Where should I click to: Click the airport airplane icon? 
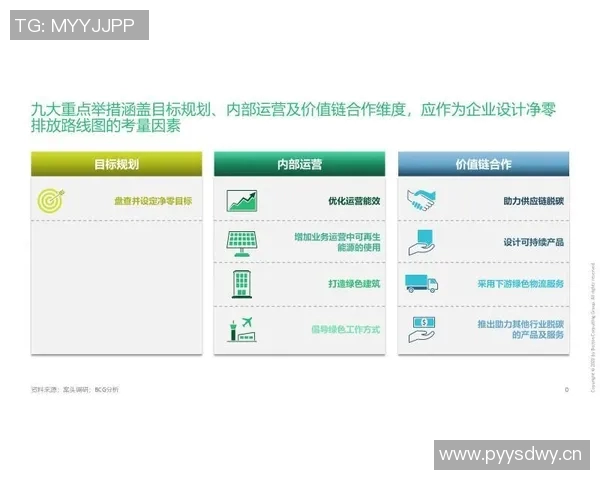pos(241,329)
